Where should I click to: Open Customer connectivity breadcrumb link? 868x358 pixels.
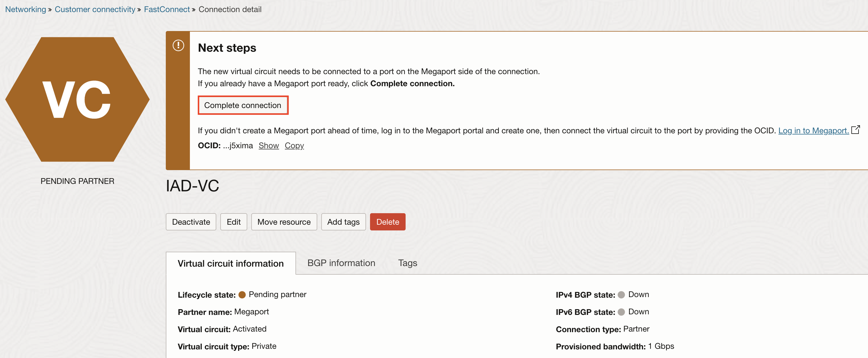(95, 9)
